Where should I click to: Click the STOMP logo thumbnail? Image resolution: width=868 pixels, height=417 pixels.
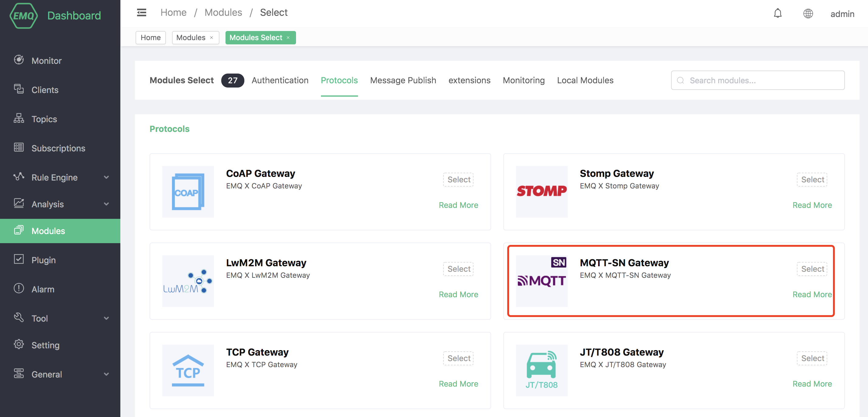click(x=542, y=191)
